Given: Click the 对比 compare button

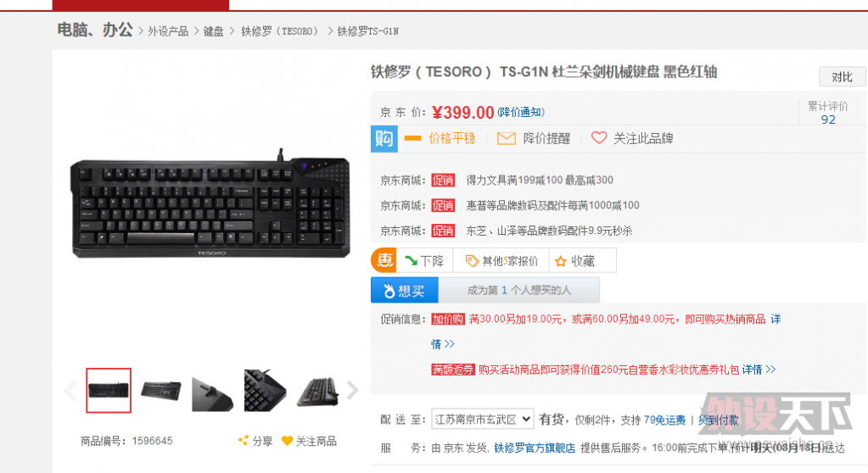Looking at the screenshot, I should (842, 77).
